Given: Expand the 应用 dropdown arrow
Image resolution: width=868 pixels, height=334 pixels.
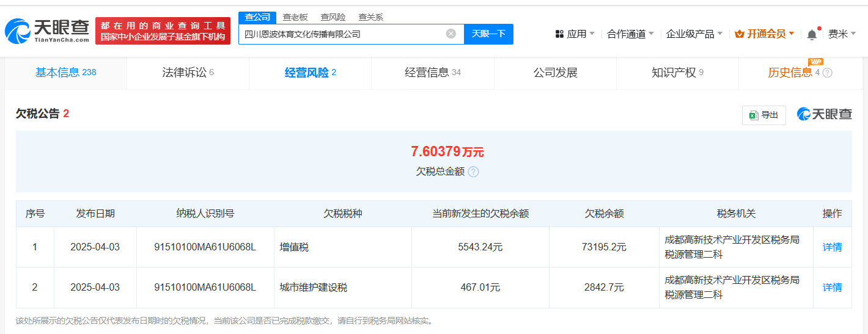Looking at the screenshot, I should coord(592,34).
